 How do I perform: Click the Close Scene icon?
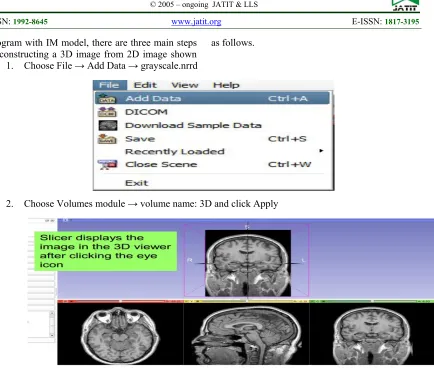coord(107,164)
